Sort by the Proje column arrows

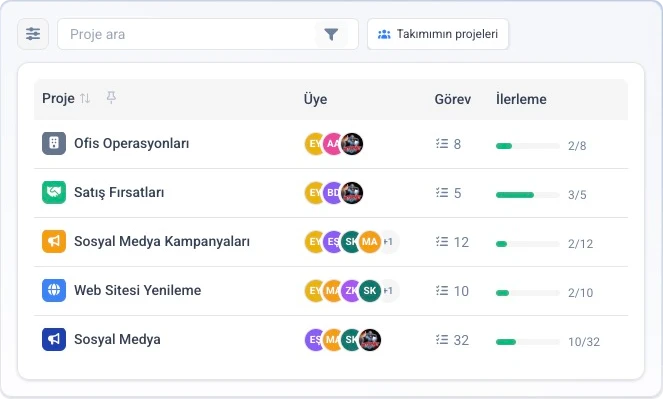85,98
